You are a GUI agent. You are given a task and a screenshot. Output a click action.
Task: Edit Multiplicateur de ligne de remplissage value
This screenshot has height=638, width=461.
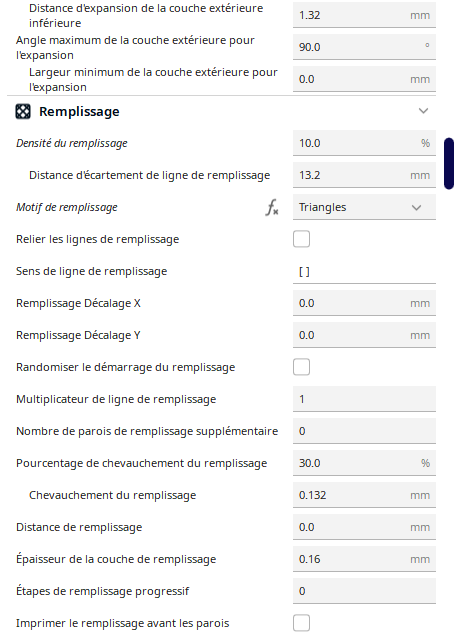tap(364, 399)
